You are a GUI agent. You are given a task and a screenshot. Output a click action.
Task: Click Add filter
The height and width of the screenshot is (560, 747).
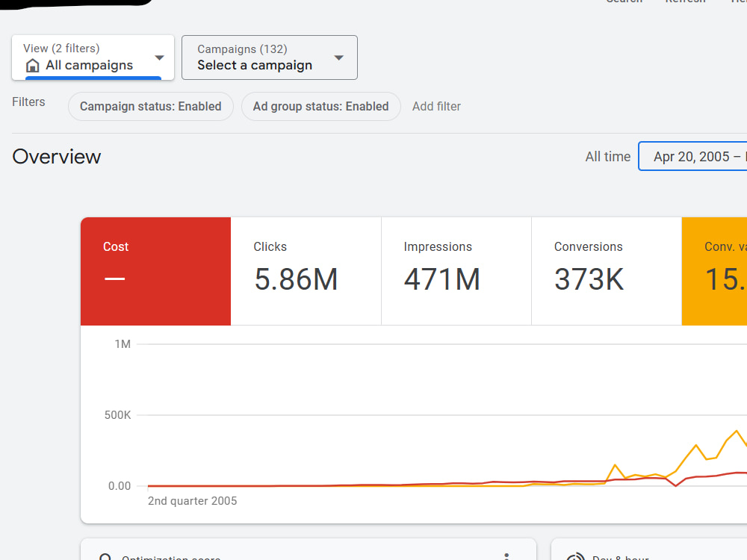pos(436,106)
